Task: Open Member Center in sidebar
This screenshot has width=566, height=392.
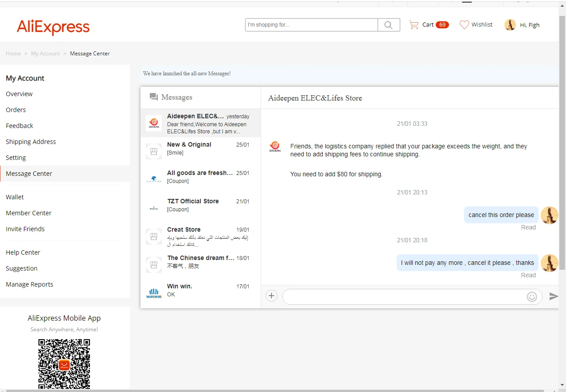Action: pyautogui.click(x=28, y=213)
